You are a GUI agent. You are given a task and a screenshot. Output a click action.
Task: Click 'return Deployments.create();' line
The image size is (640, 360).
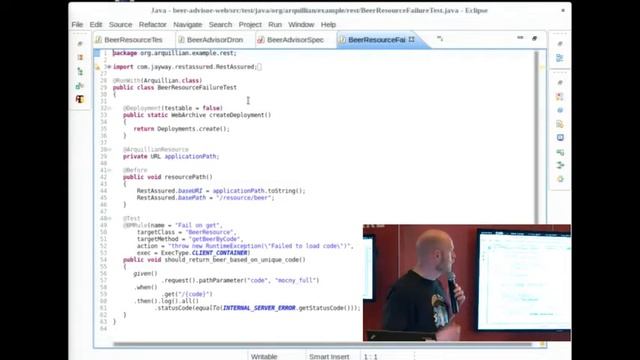(x=182, y=129)
